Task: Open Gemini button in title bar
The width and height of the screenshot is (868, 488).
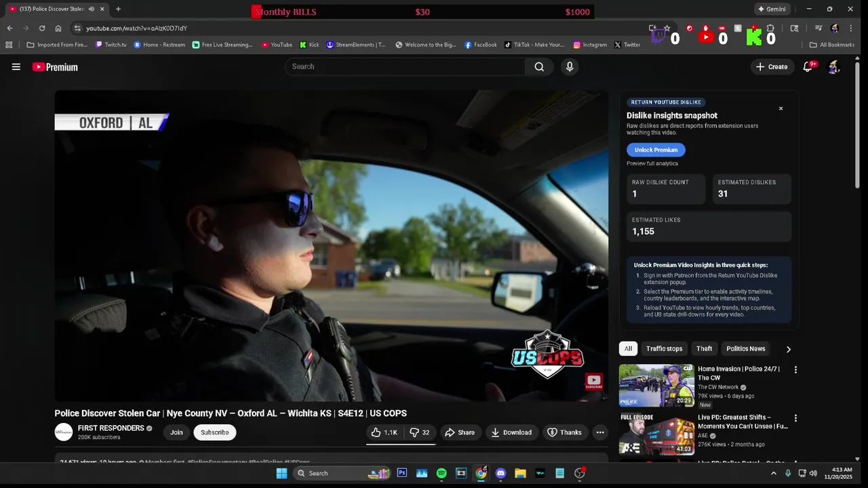Action: click(x=772, y=9)
